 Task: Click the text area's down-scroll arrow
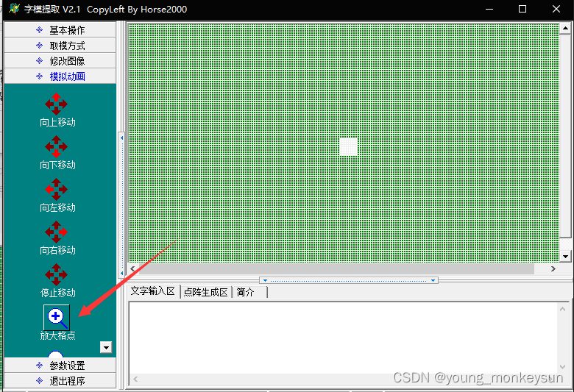tap(563, 366)
